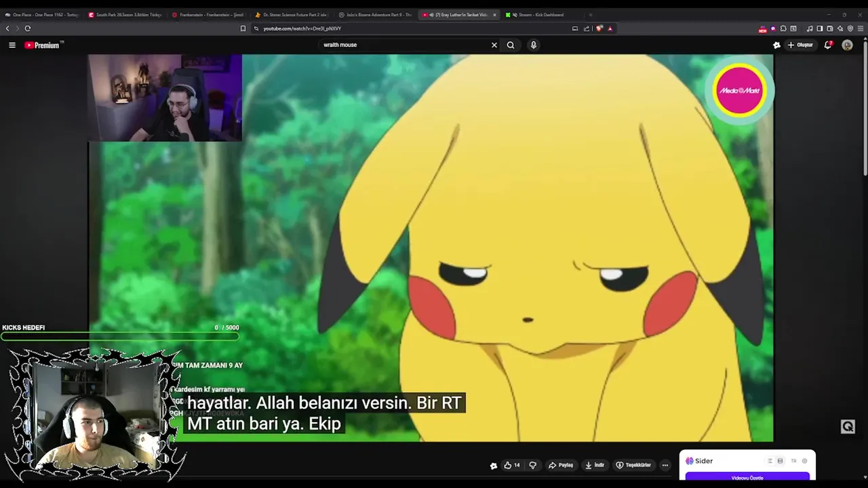This screenshot has width=868, height=488.
Task: Bookmark this page icon in address bar
Action: 243,28
